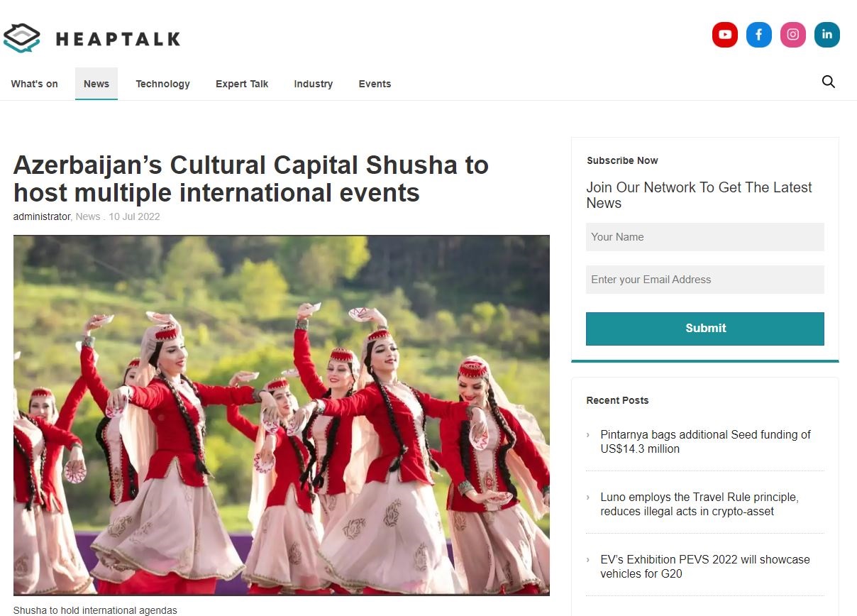Open the Technology menu section
Viewport: 857px width, 616px height.
click(x=163, y=84)
